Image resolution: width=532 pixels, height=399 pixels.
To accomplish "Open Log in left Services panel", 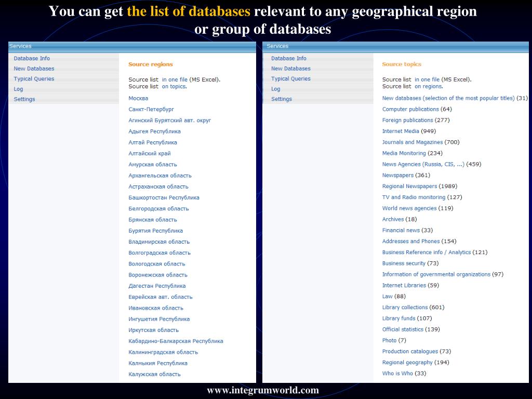I will 18,89.
